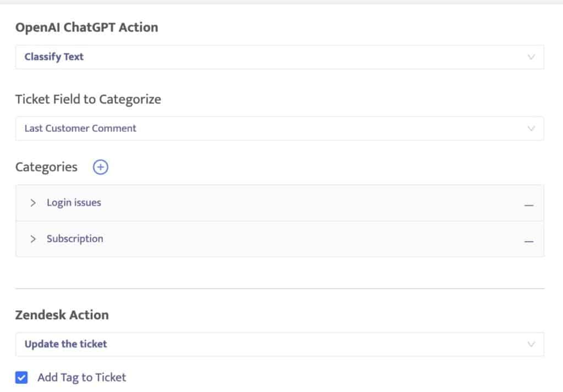Select the Login issues row text
This screenshot has height=392, width=563.
pyautogui.click(x=74, y=203)
